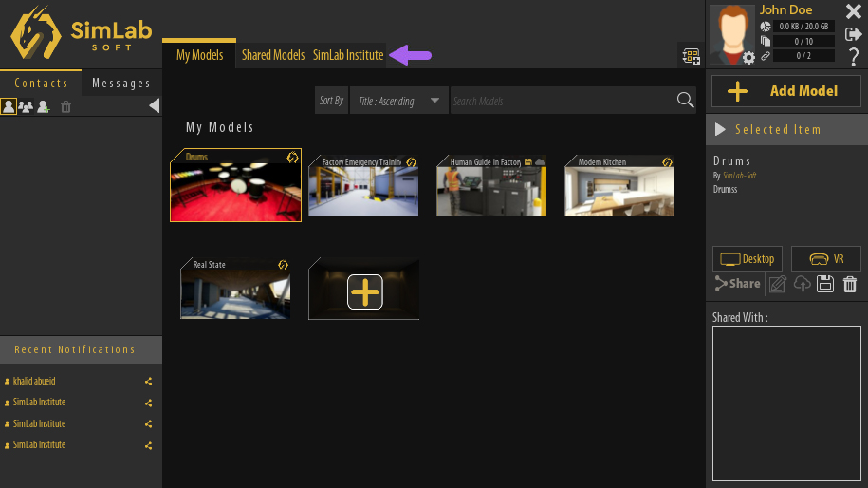Select the Drums model thumbnail
The height and width of the screenshot is (488, 868).
pos(236,185)
